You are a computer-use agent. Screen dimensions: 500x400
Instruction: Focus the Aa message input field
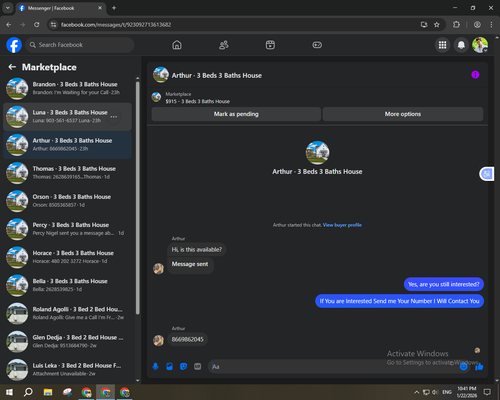click(x=333, y=367)
